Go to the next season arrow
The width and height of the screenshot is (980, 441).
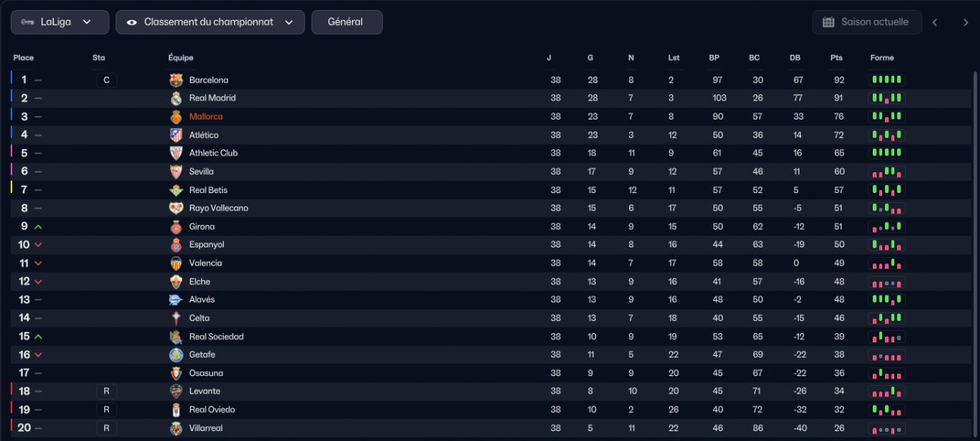pos(965,22)
